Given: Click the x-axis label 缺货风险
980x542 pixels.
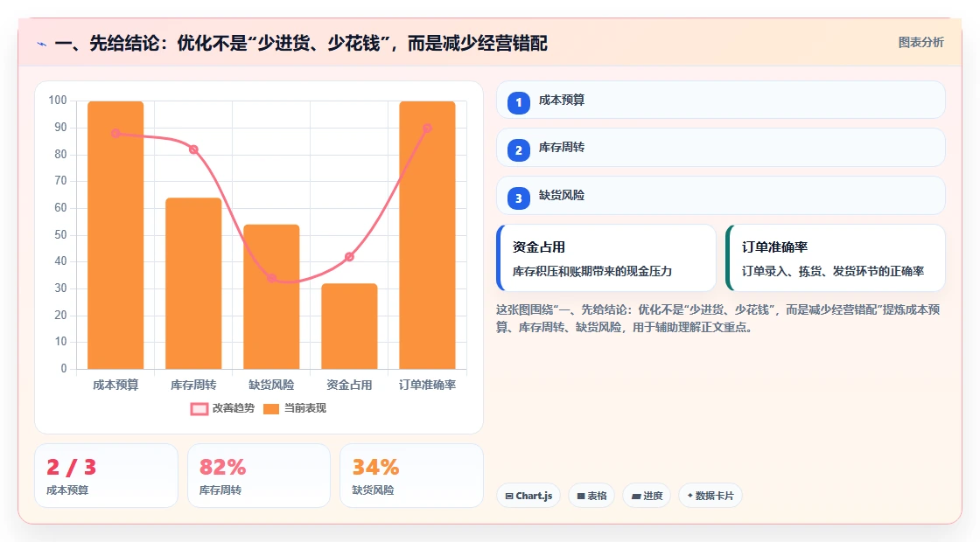Looking at the screenshot, I should 271,386.
